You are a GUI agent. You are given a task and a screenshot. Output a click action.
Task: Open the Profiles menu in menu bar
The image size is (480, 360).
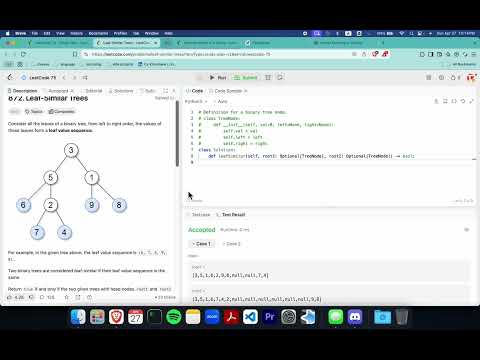coord(120,33)
